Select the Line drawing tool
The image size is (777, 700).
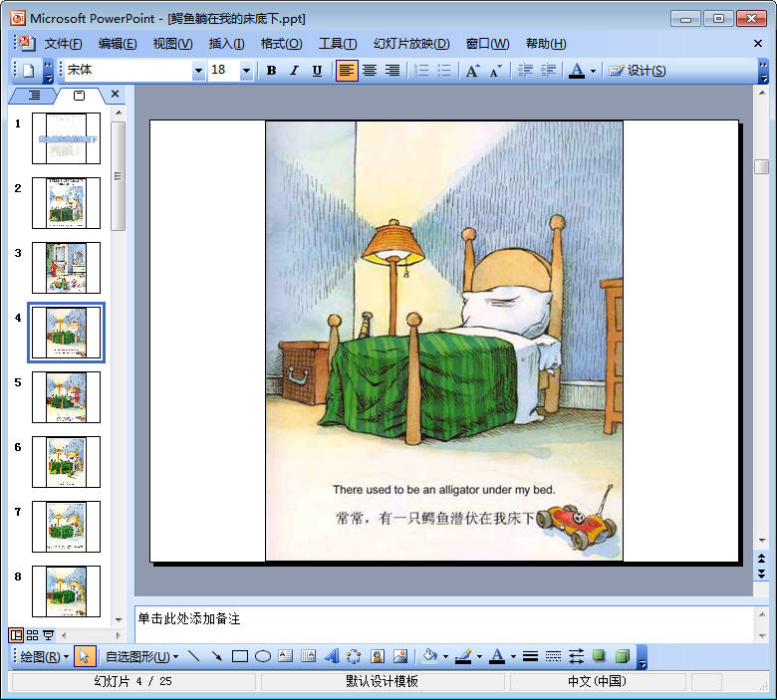(194, 657)
